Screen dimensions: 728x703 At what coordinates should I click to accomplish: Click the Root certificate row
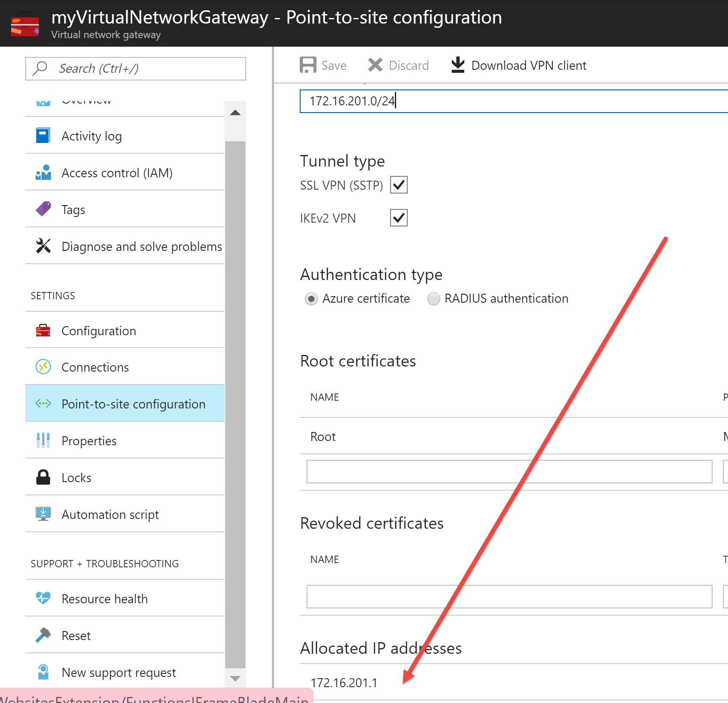click(x=514, y=436)
